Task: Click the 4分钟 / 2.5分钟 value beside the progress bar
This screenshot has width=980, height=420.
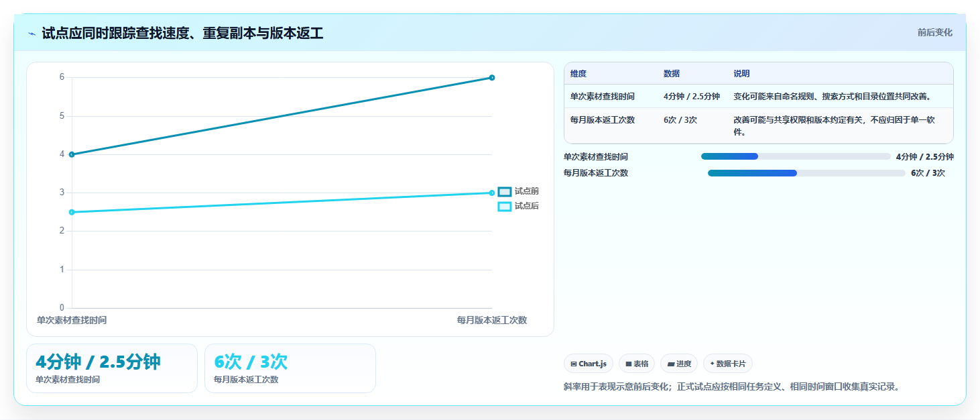Action: click(x=925, y=157)
